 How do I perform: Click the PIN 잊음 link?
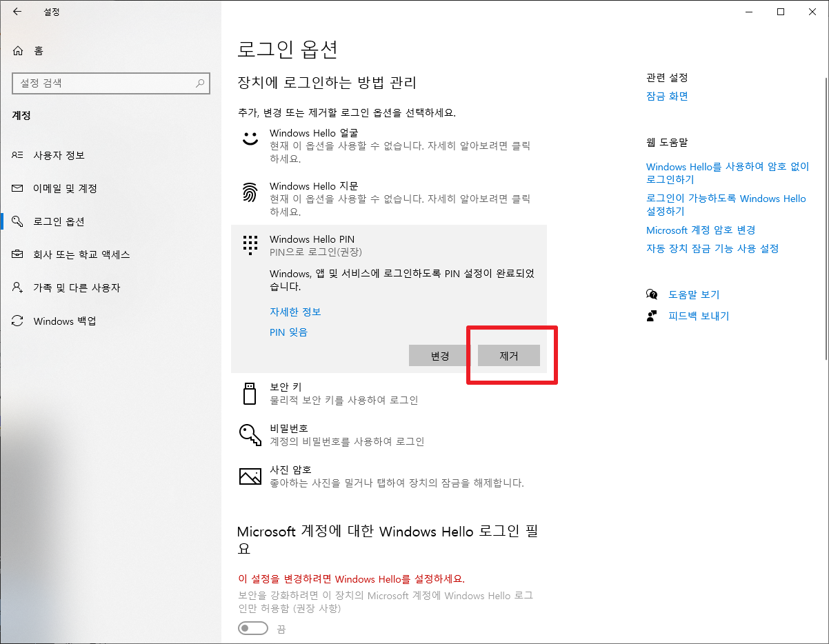point(288,332)
